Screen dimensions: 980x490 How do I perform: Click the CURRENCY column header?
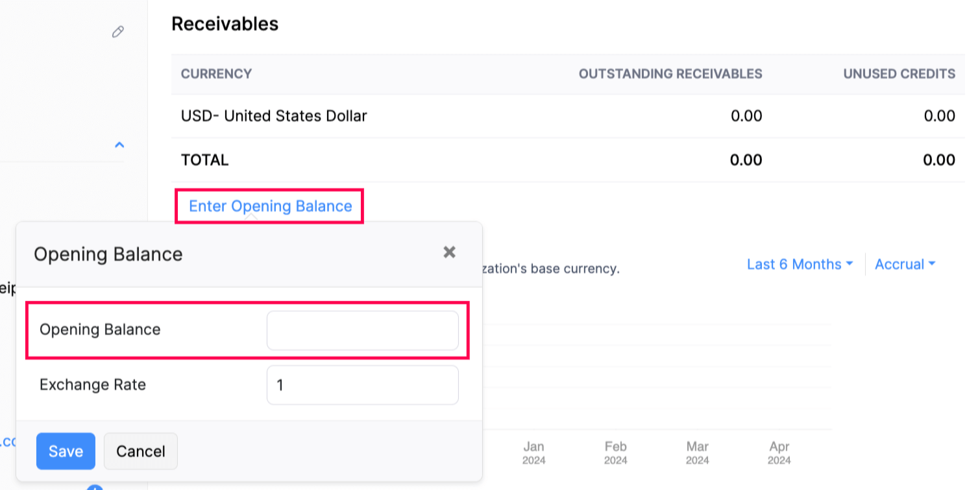tap(216, 74)
